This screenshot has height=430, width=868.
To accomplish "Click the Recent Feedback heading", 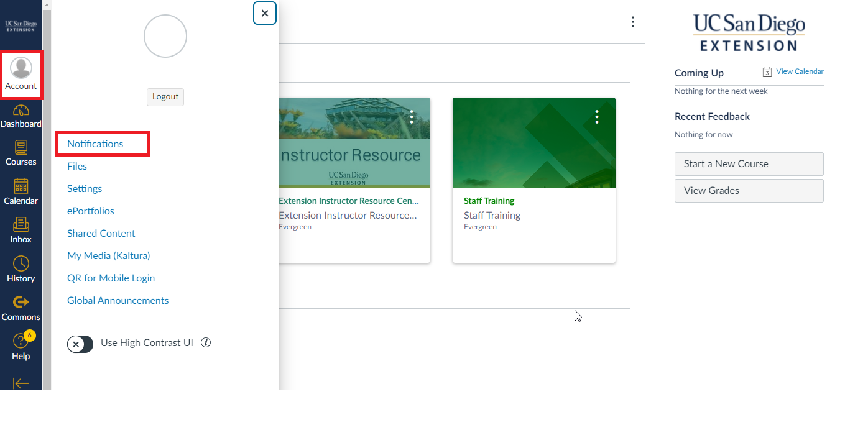I will click(x=712, y=116).
